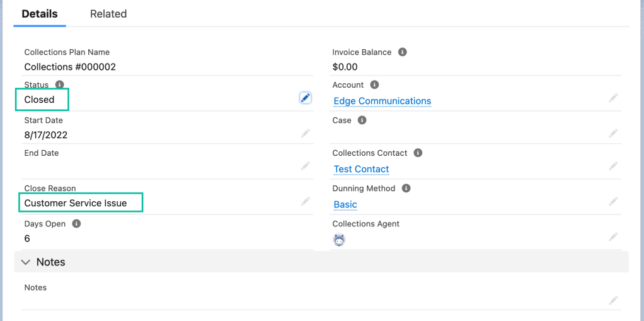The height and width of the screenshot is (321, 644).
Task: Click the Status edit pencil icon
Action: [x=305, y=98]
